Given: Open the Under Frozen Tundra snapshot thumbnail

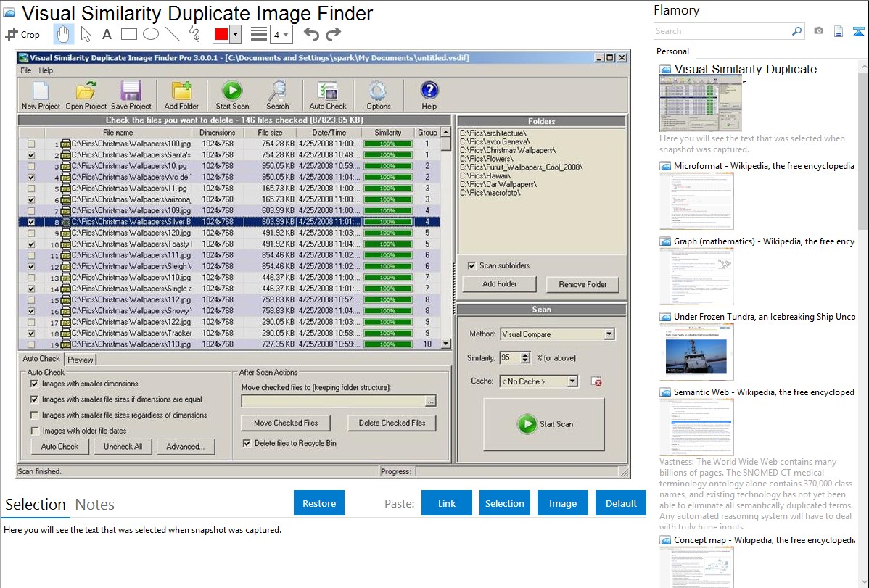Looking at the screenshot, I should click(696, 352).
